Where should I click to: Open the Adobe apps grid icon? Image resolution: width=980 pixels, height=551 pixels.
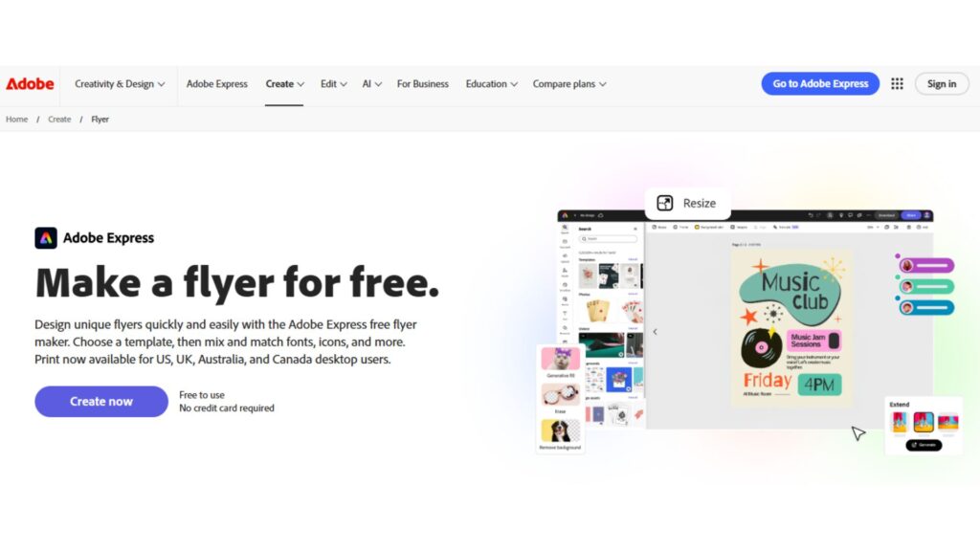897,84
